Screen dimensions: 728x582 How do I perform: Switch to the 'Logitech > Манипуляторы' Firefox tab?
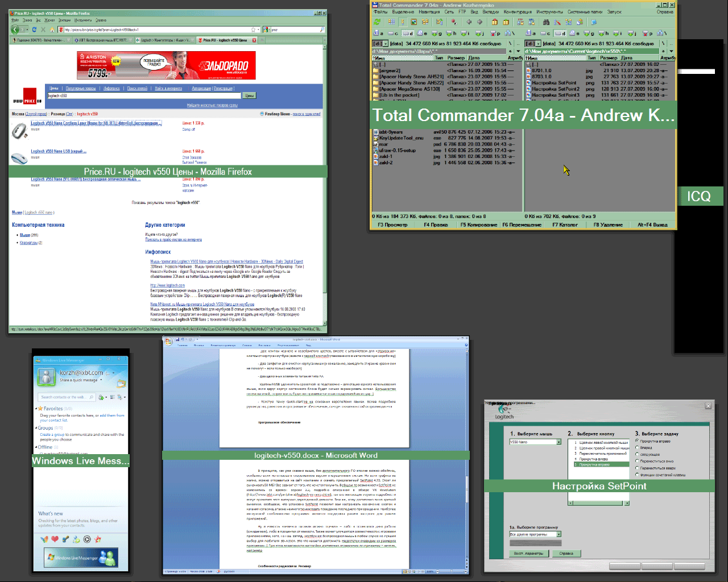pos(165,40)
